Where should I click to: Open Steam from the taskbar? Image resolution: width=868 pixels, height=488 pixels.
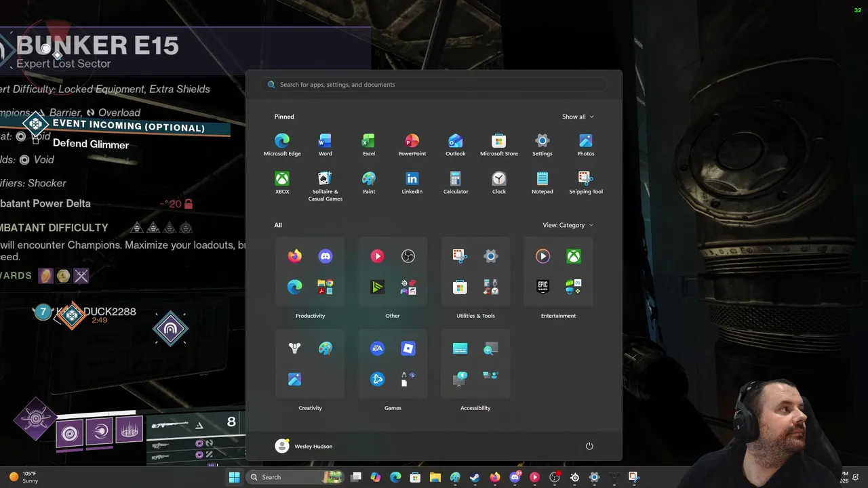click(x=475, y=477)
